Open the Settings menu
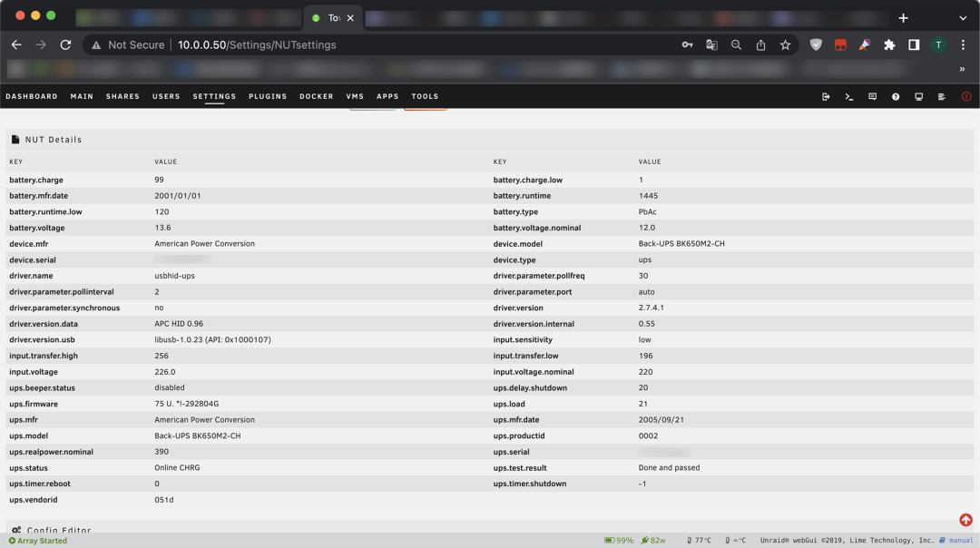The width and height of the screenshot is (980, 548). (x=214, y=97)
